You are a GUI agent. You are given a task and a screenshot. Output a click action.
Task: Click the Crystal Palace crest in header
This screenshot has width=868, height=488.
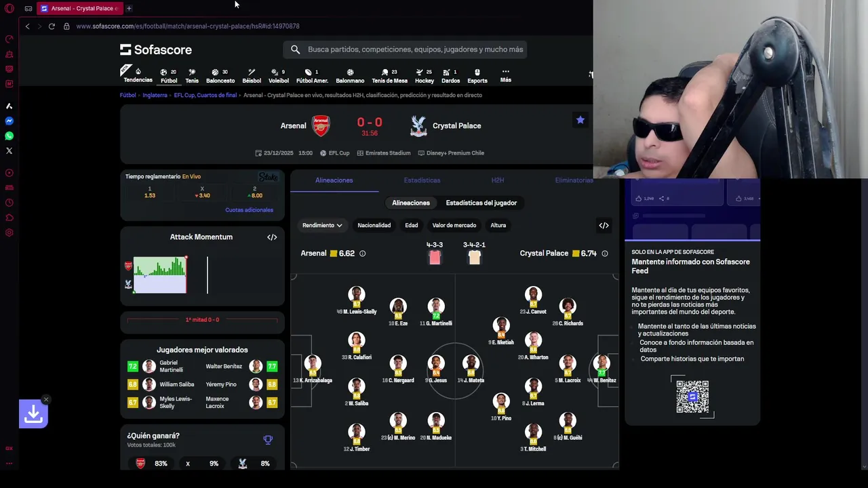(x=418, y=126)
